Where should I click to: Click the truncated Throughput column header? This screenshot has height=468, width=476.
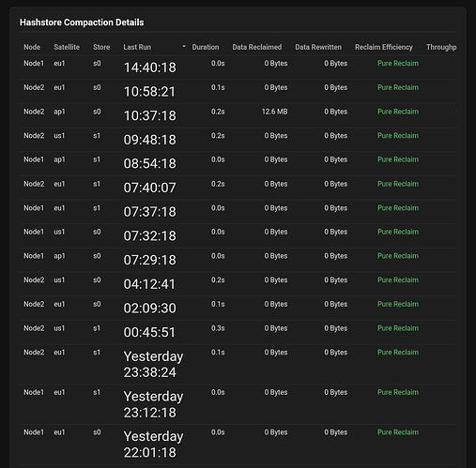click(441, 47)
